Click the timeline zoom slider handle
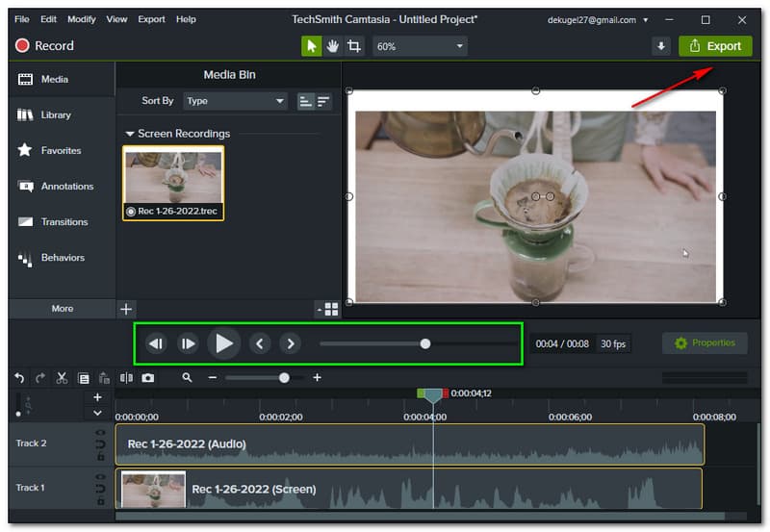The height and width of the screenshot is (532, 770). pos(284,378)
